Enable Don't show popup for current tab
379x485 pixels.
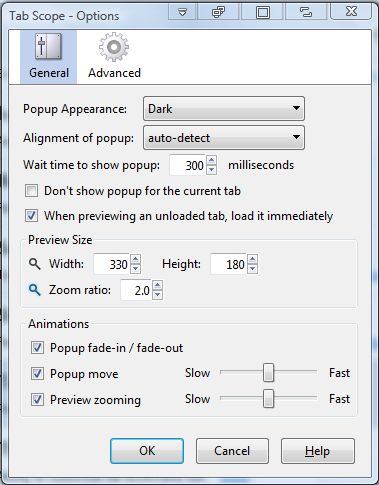point(31,191)
